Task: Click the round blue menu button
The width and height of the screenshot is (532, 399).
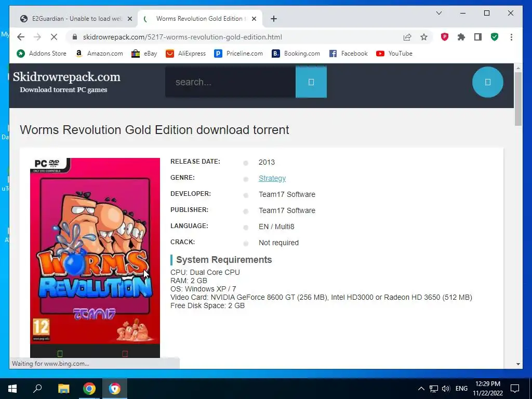Action: (487, 82)
